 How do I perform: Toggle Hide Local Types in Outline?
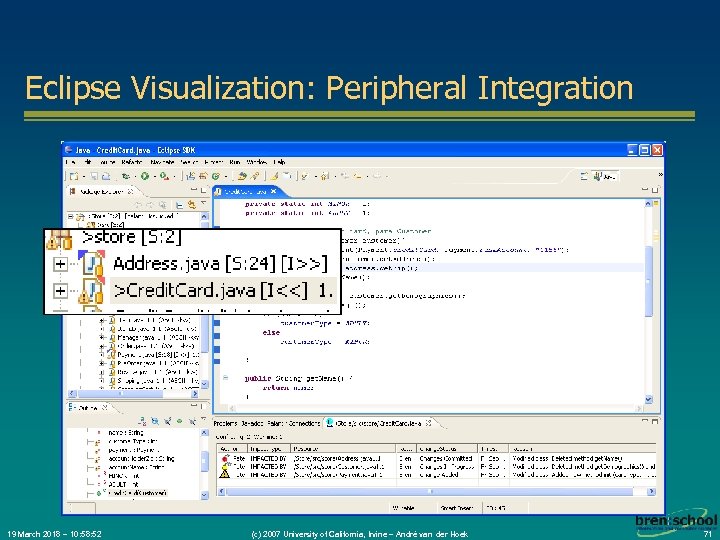(192, 421)
